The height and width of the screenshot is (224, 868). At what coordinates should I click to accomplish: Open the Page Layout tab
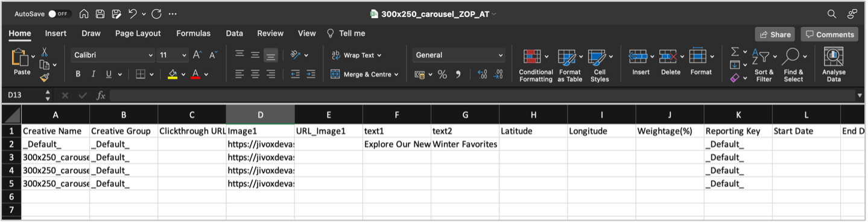point(138,34)
